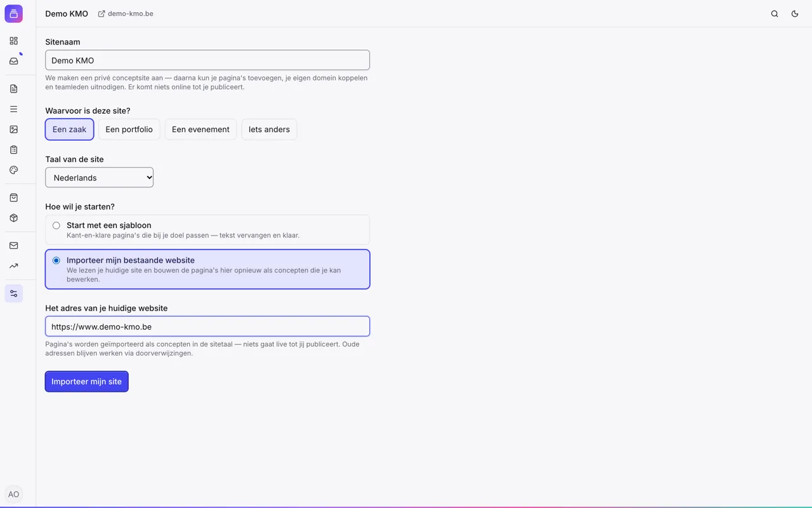Click the 'We lezen je huidige site' description
This screenshot has width=812, height=508.
[x=204, y=274]
